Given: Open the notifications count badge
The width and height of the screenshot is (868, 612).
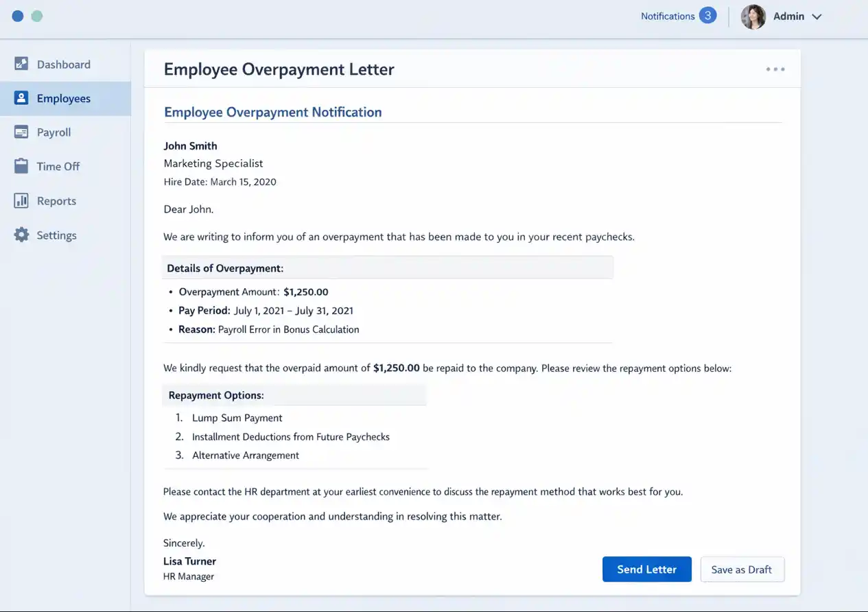Looking at the screenshot, I should (708, 14).
